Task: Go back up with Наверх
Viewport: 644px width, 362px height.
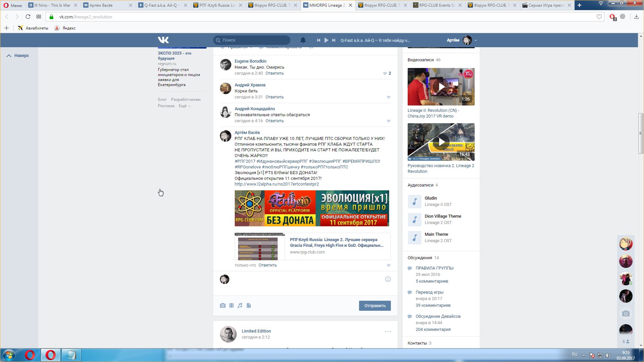Action: click(x=18, y=56)
